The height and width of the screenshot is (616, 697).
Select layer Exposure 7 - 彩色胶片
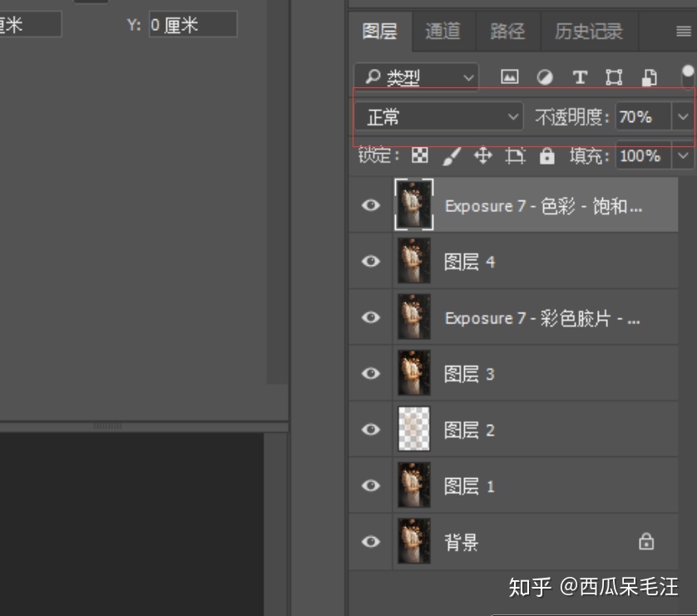click(542, 318)
